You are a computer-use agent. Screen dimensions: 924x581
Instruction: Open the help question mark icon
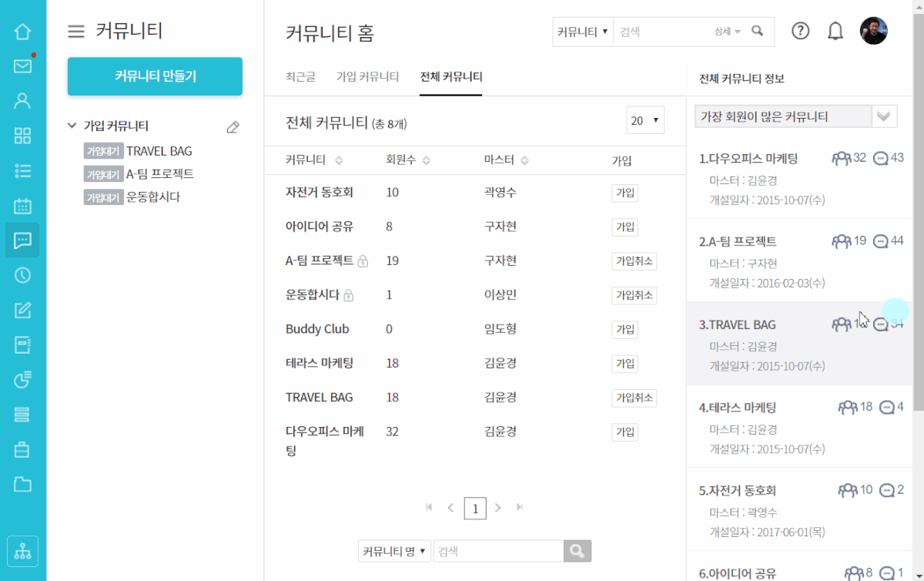click(x=801, y=32)
